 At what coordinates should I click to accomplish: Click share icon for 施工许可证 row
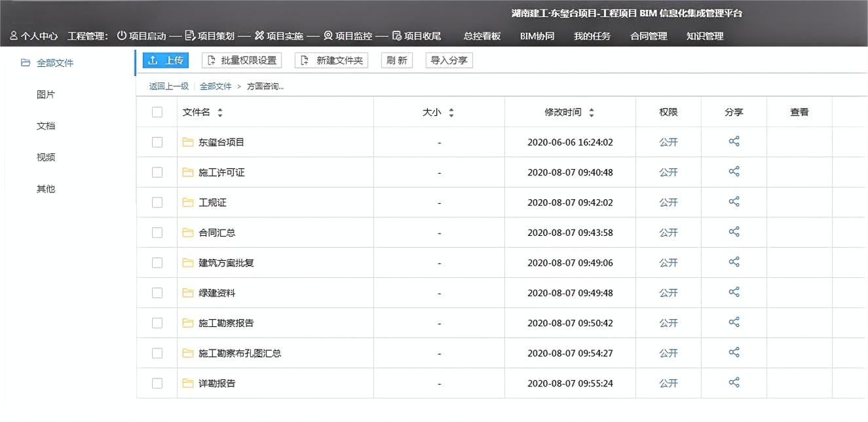[x=734, y=172]
